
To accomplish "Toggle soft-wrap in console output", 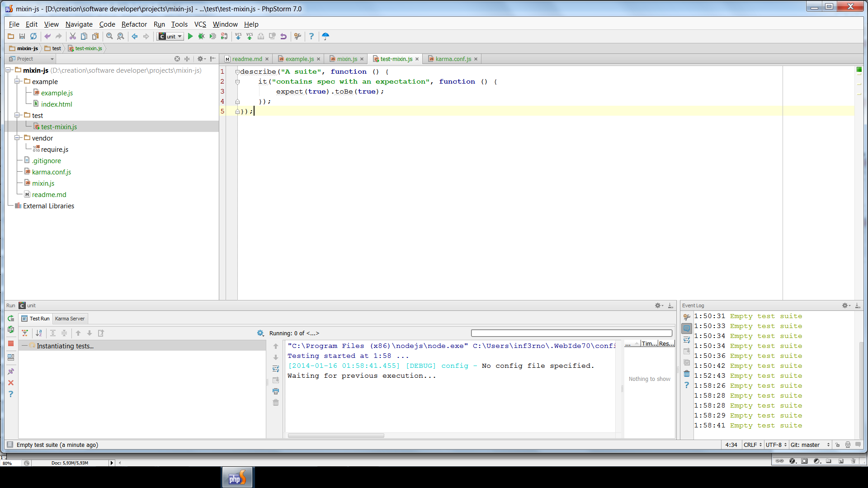I will pos(276,369).
